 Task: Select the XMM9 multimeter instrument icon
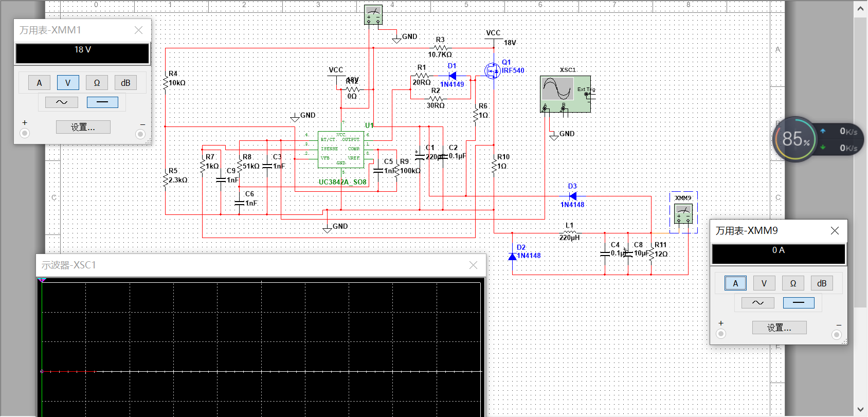[683, 214]
